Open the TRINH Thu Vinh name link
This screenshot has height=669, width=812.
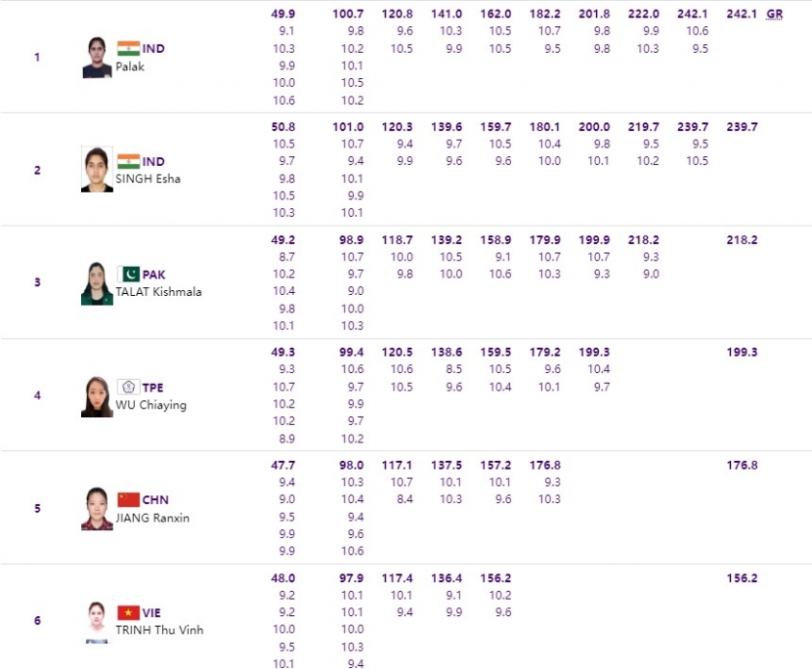[x=159, y=630]
